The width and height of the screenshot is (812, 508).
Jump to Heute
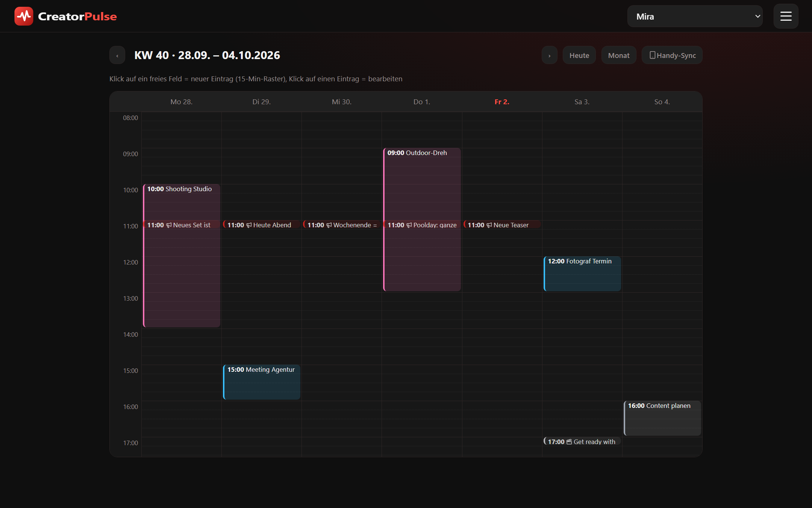pyautogui.click(x=579, y=55)
